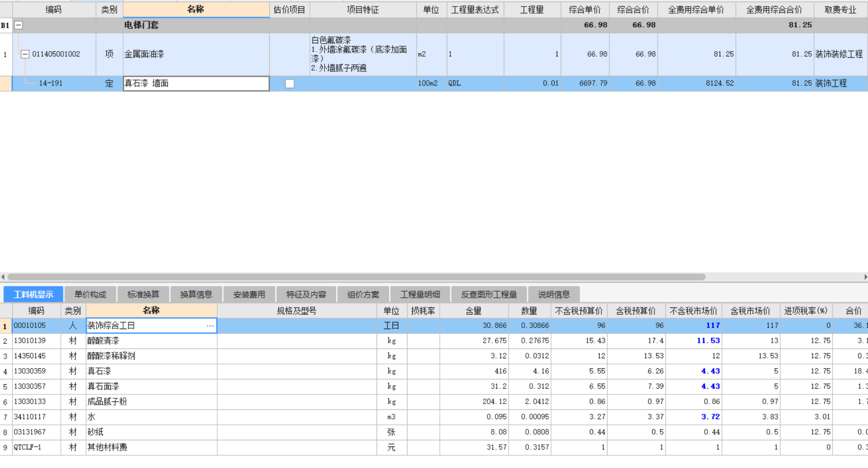868x468 pixels.
Task: Click code 13010139 cell
Action: tap(36, 341)
